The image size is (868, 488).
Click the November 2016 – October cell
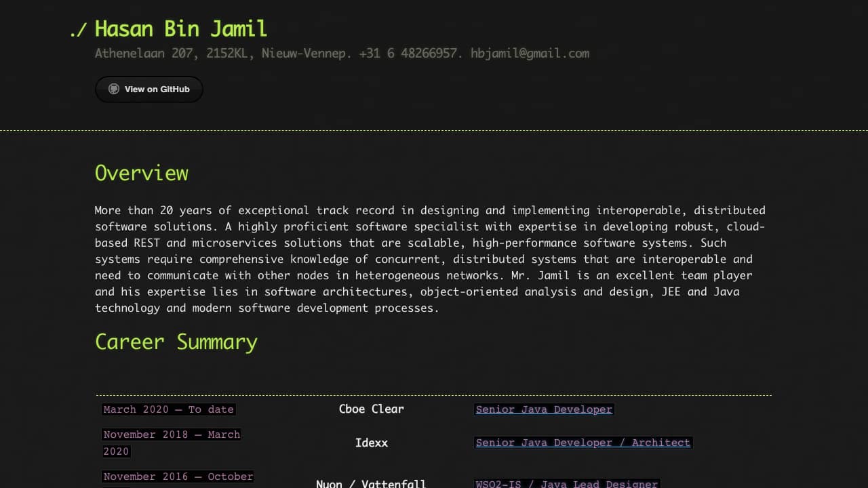(178, 479)
